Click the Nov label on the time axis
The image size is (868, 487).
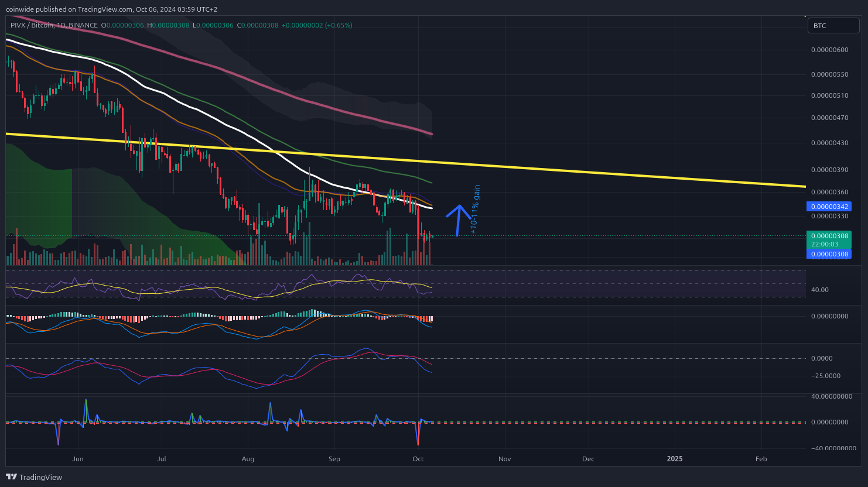click(x=504, y=459)
